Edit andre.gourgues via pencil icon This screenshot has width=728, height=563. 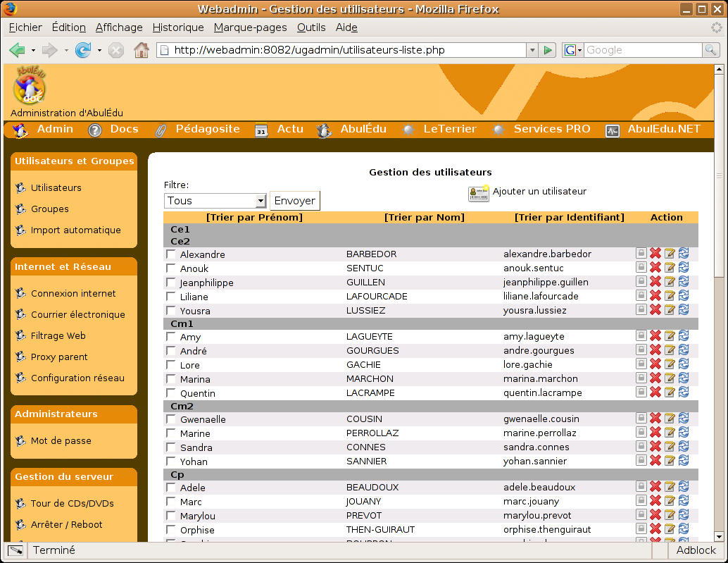pos(670,349)
